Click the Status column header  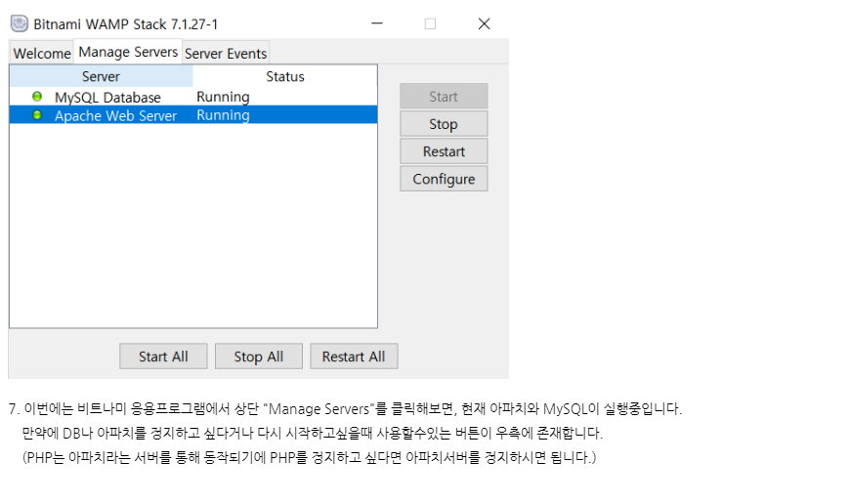[285, 76]
